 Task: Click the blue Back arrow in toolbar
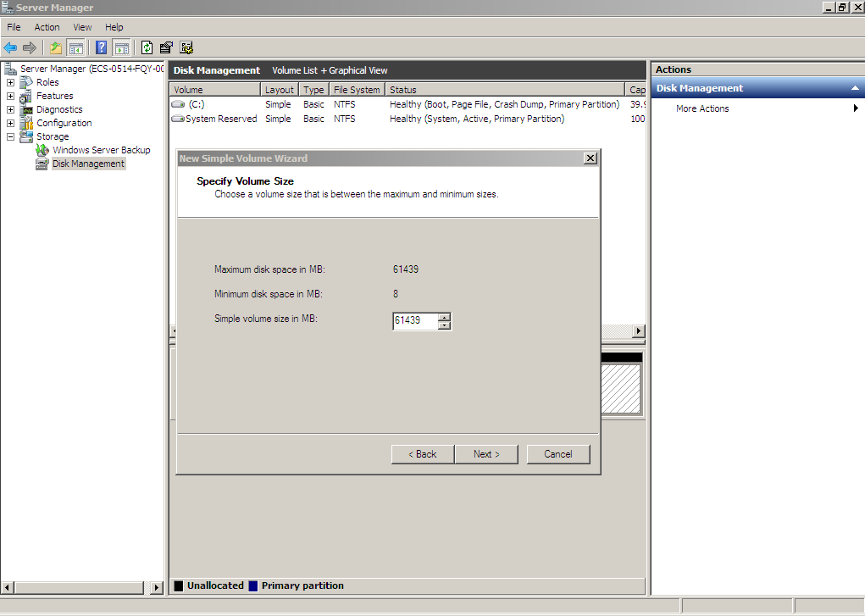point(10,47)
